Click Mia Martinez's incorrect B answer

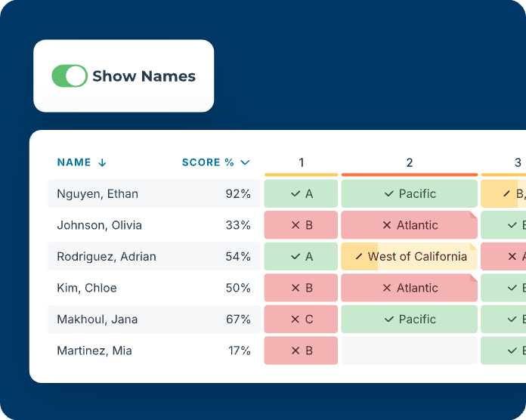[301, 351]
